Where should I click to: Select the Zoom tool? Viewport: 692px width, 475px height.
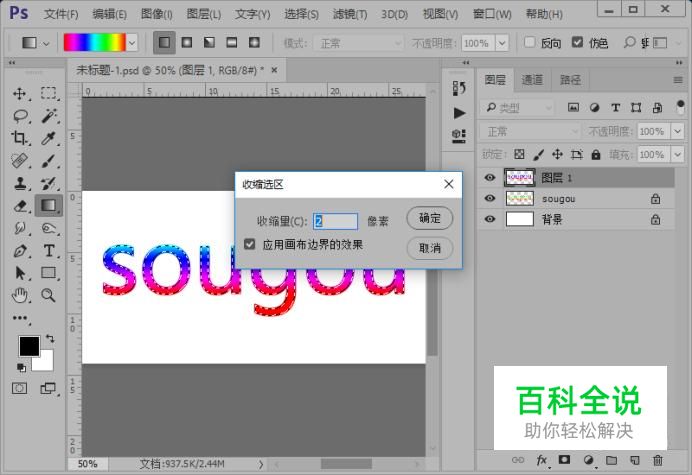click(48, 295)
